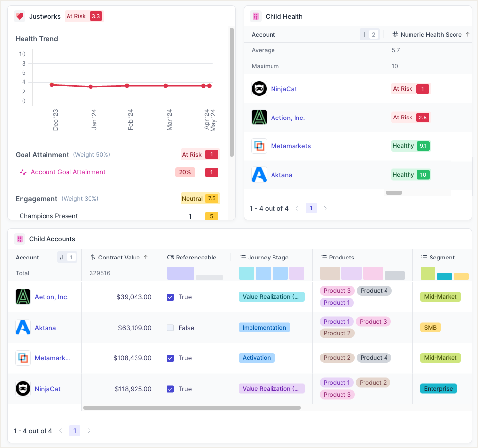Open Aktana link in Child Health

coord(281,175)
